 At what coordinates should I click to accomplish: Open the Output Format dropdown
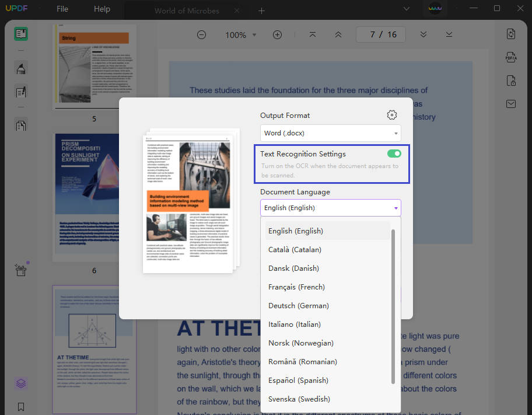point(330,133)
